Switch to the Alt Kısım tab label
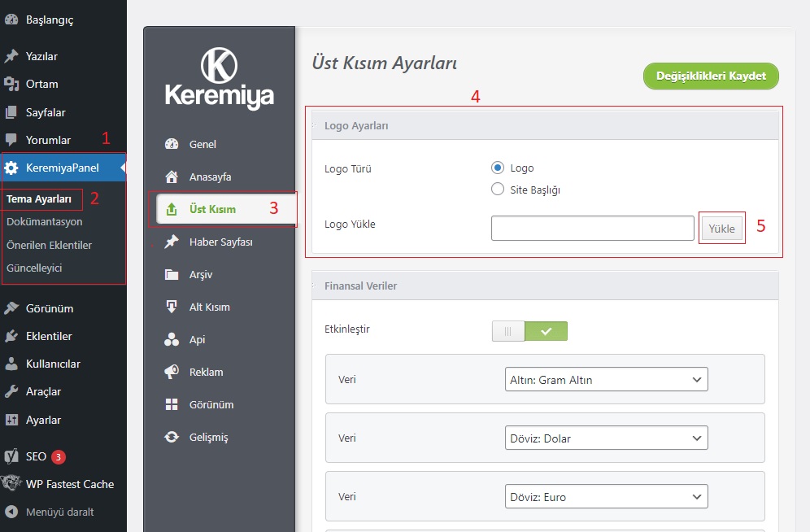The image size is (810, 532). 210,307
